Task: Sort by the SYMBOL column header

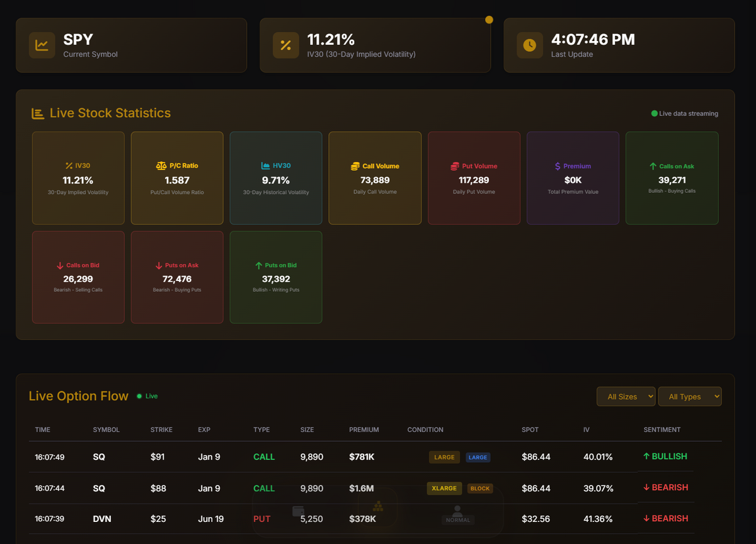Action: pos(106,430)
